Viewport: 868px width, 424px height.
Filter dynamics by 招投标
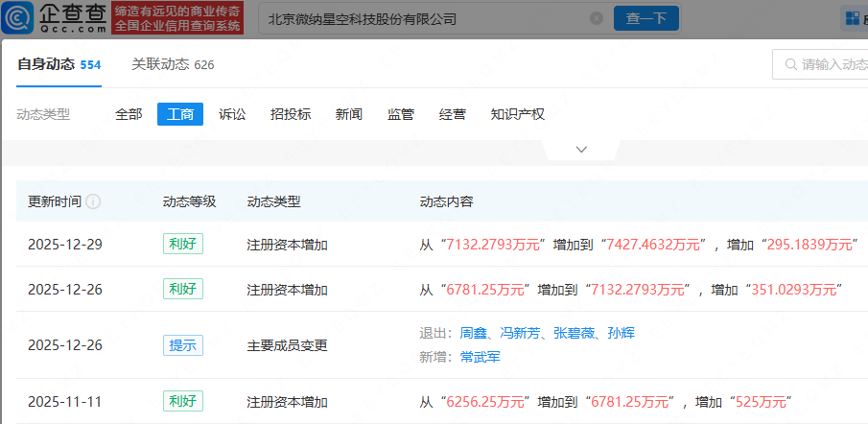coord(291,114)
